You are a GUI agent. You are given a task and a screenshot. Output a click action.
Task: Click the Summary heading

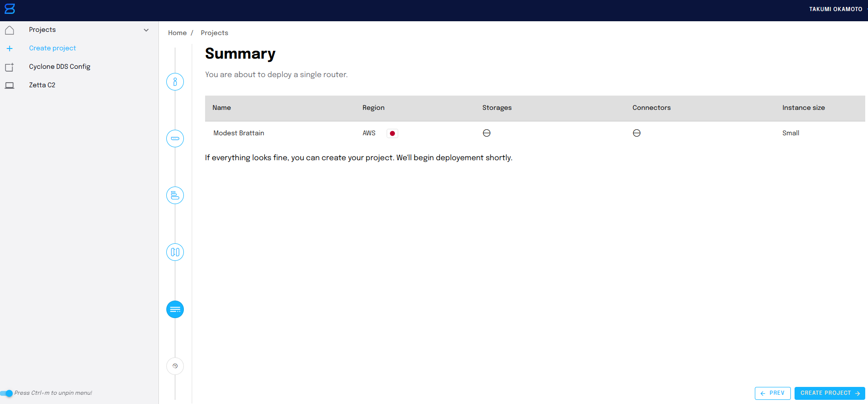240,54
